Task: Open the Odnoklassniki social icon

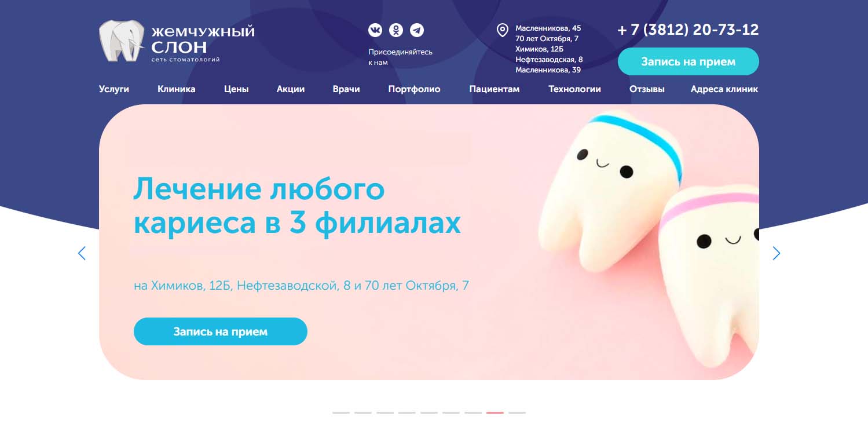Action: click(x=395, y=30)
